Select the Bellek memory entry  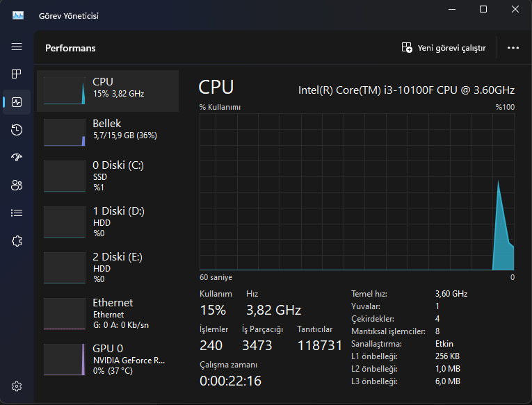point(108,132)
